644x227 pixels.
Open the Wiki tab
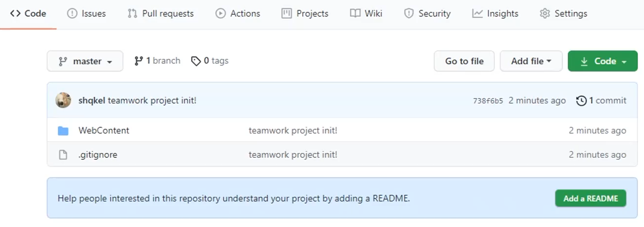coord(366,14)
